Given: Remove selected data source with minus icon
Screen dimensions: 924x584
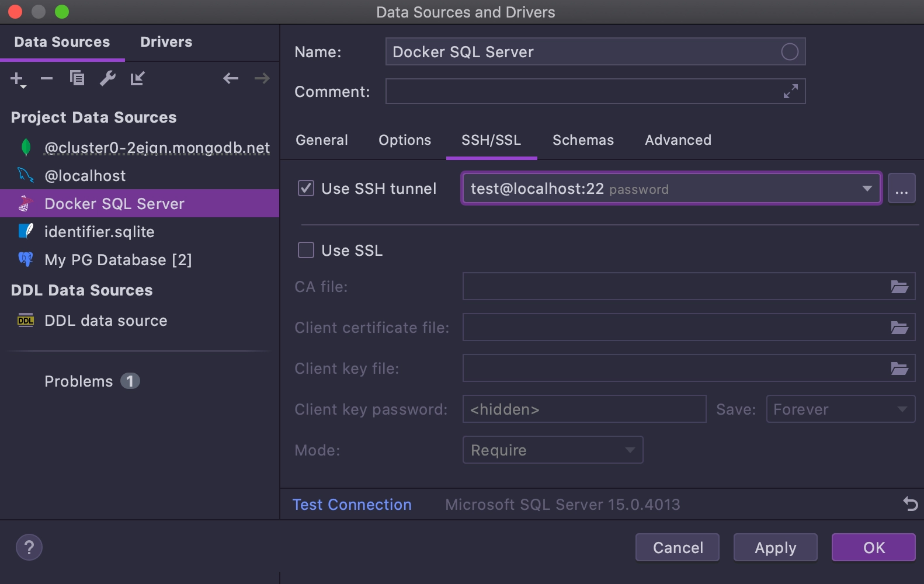Looking at the screenshot, I should (x=47, y=78).
